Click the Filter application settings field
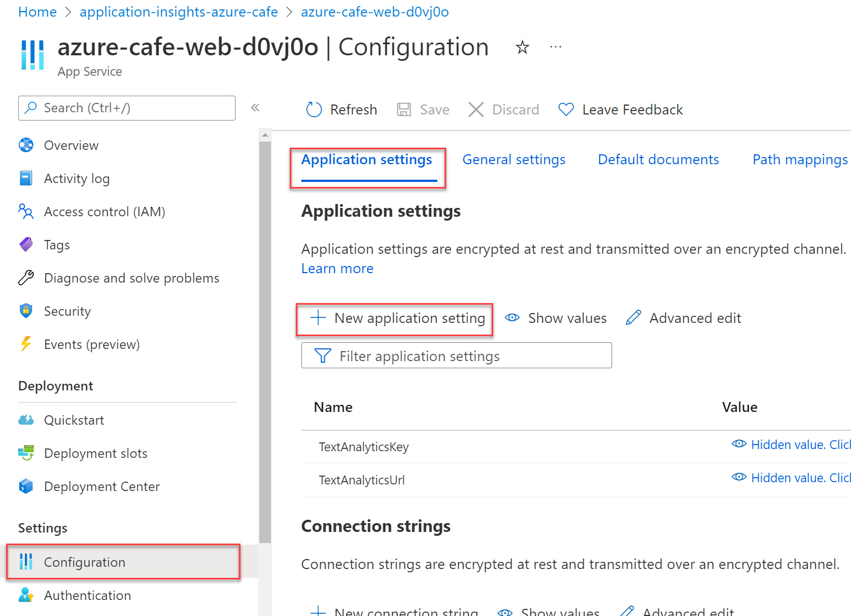 pos(456,356)
